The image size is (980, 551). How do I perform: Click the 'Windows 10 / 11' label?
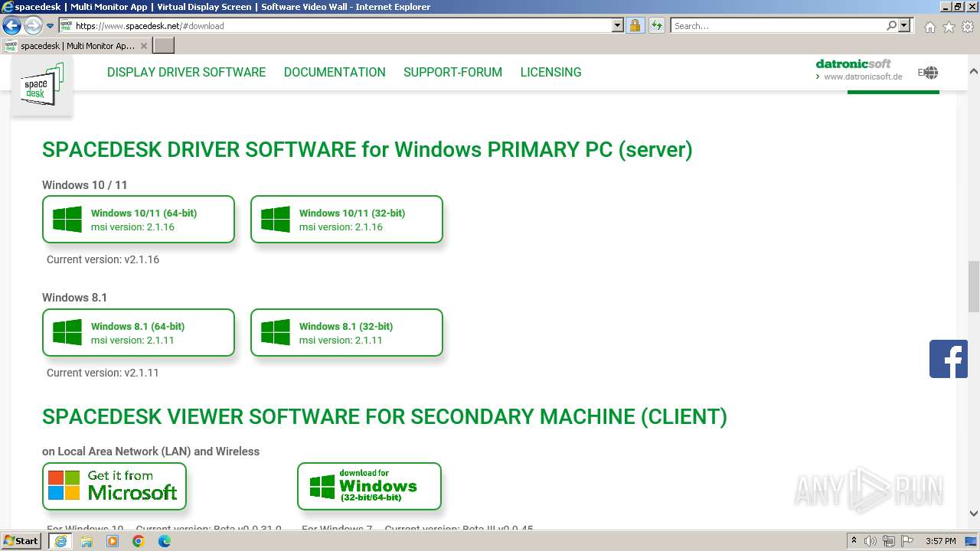pyautogui.click(x=84, y=185)
